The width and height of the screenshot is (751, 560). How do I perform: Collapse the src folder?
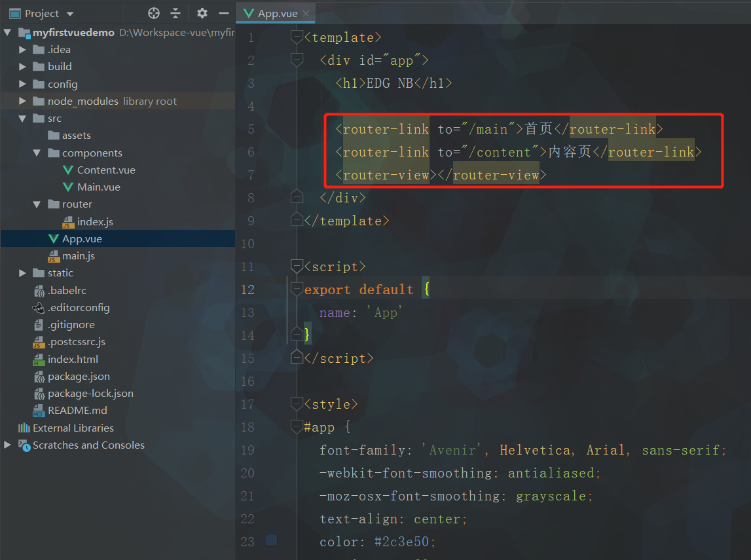click(x=22, y=119)
